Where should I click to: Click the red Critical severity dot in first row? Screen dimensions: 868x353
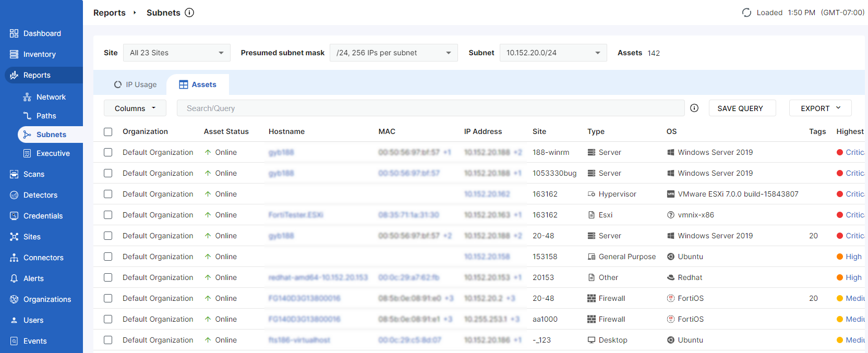pos(840,152)
